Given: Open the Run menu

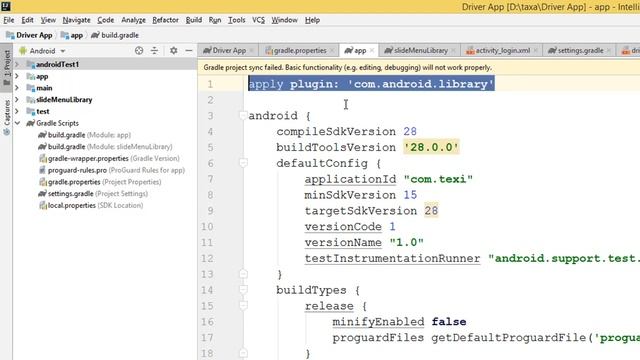Looking at the screenshot, I should [x=215, y=20].
